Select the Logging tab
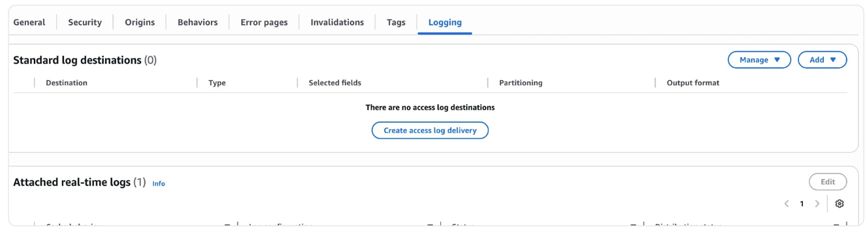 click(x=445, y=22)
